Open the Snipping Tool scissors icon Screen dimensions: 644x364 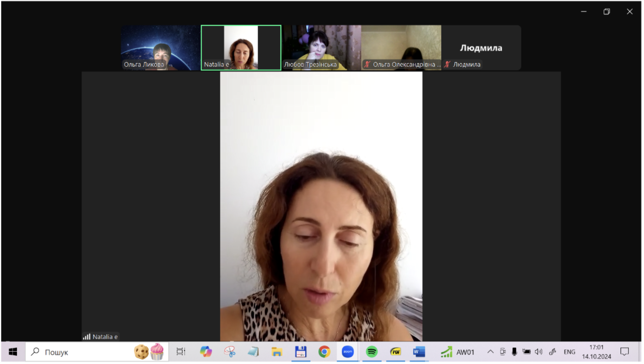230,352
